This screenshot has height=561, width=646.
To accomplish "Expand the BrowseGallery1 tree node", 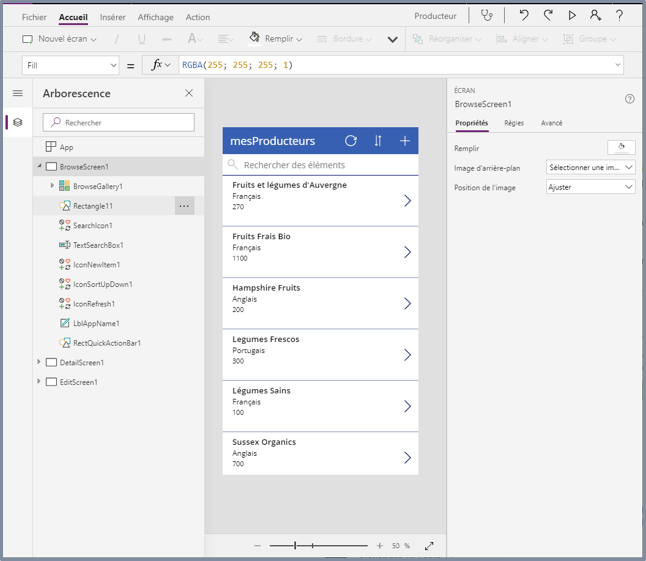I will pos(52,186).
